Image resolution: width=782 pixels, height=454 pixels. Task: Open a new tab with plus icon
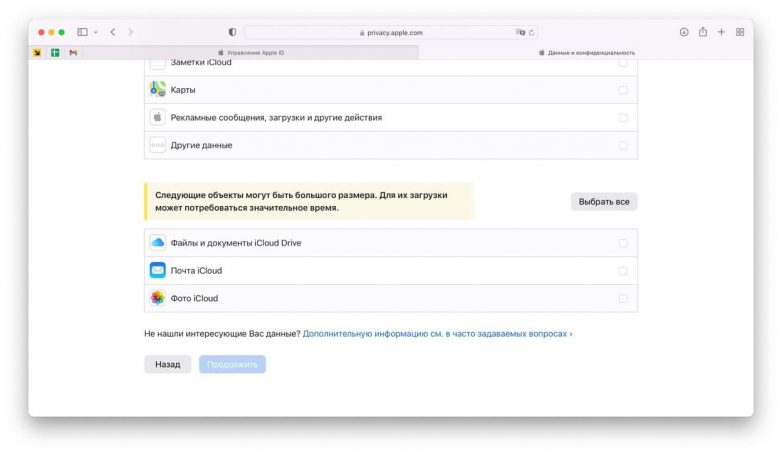click(x=721, y=32)
